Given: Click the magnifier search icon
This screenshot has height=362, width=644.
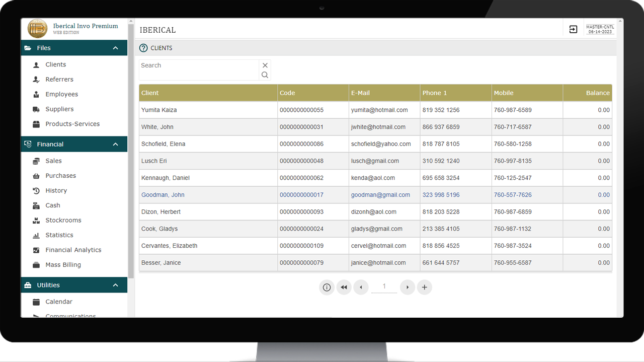Looking at the screenshot, I should coord(265,75).
